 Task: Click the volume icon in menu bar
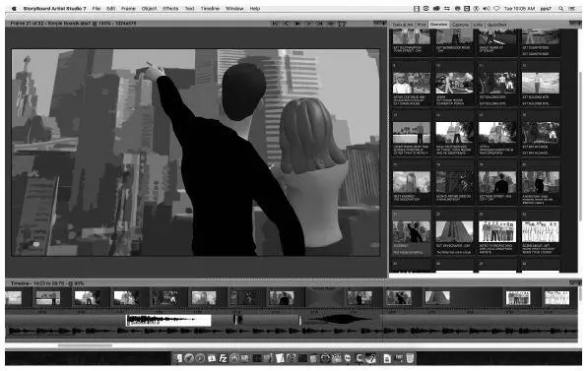tap(486, 8)
